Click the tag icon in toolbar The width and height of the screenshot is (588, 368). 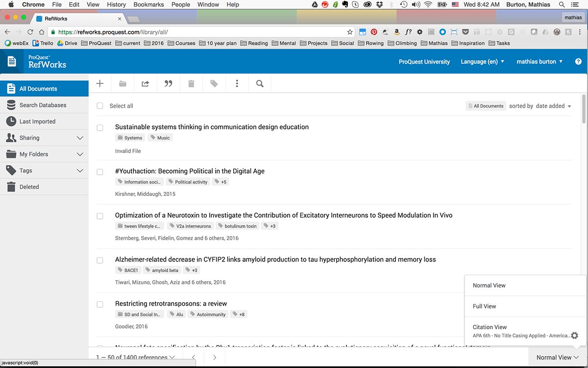coord(214,84)
